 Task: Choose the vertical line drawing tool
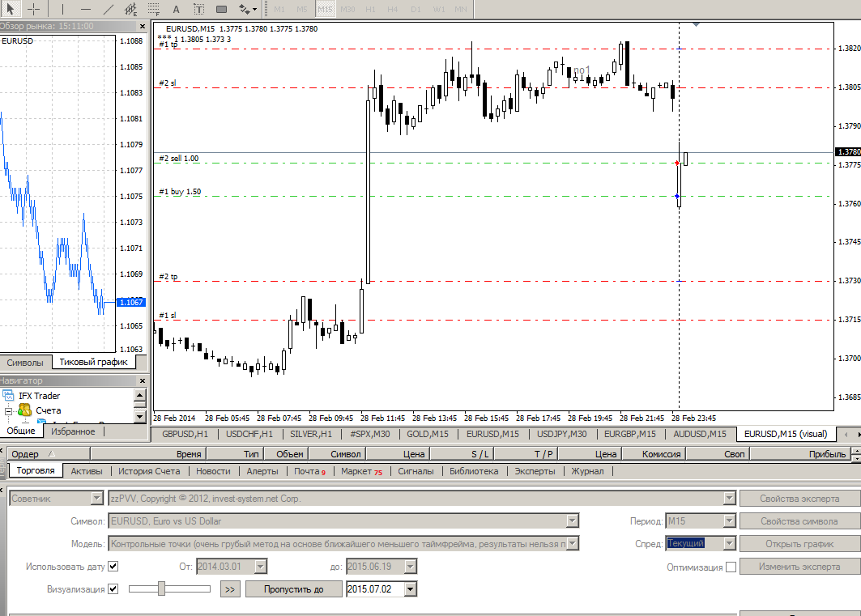[x=62, y=9]
